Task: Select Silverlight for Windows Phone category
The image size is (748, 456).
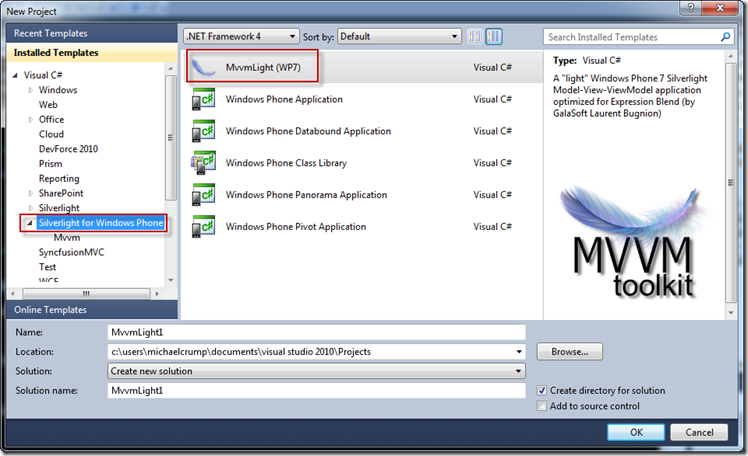Action: (101, 223)
